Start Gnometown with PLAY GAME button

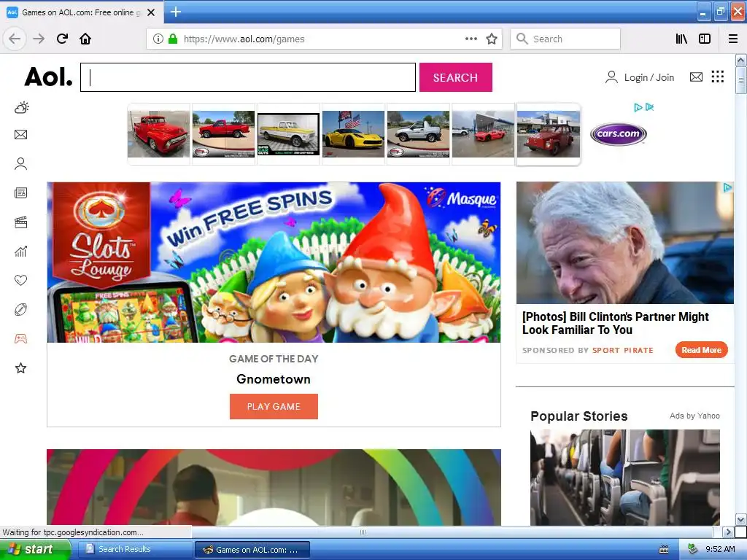coord(274,406)
